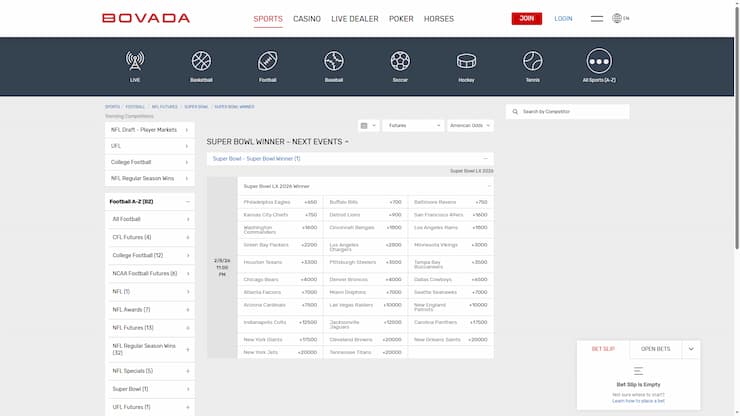
Task: Open the American Odds format dropdown
Action: 468,125
